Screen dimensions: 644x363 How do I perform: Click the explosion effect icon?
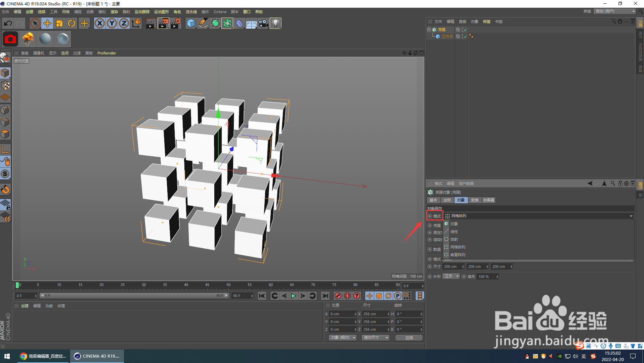point(28,39)
